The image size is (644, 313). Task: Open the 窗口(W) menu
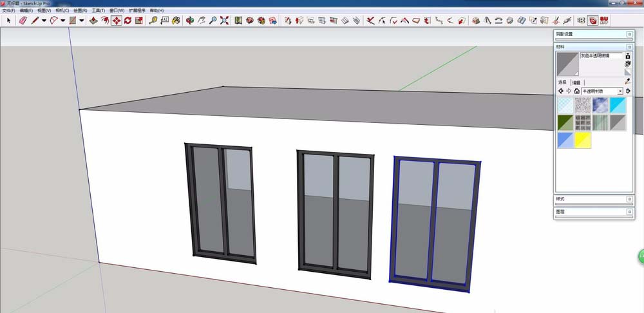point(117,10)
